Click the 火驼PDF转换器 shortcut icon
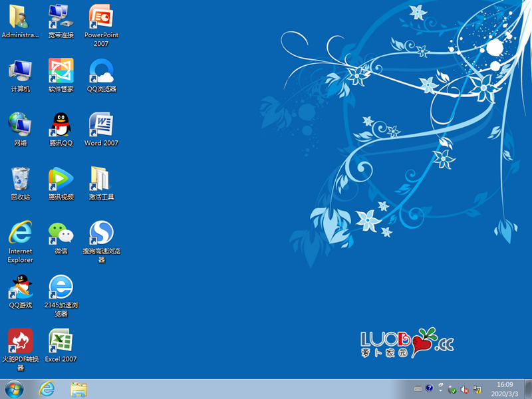Screen dimensions: 532x399 20,341
